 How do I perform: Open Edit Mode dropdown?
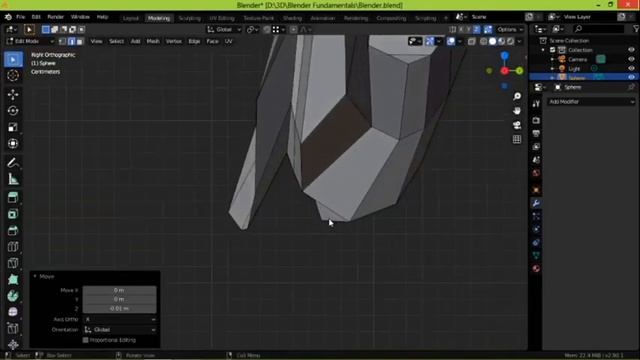[31, 41]
